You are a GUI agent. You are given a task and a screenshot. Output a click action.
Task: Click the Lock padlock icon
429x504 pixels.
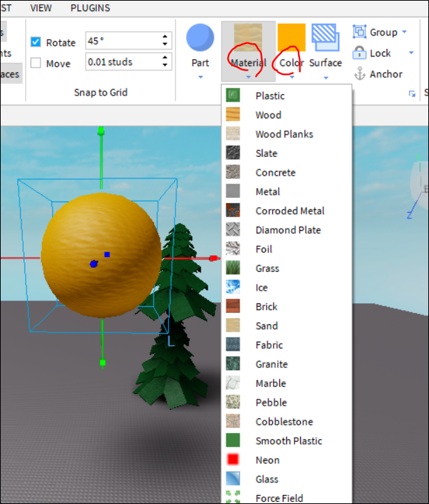tap(359, 53)
